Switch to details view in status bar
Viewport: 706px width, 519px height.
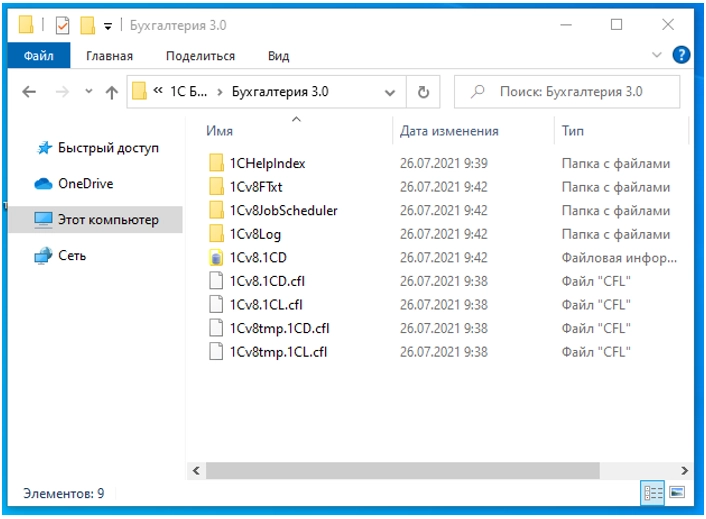(x=652, y=493)
